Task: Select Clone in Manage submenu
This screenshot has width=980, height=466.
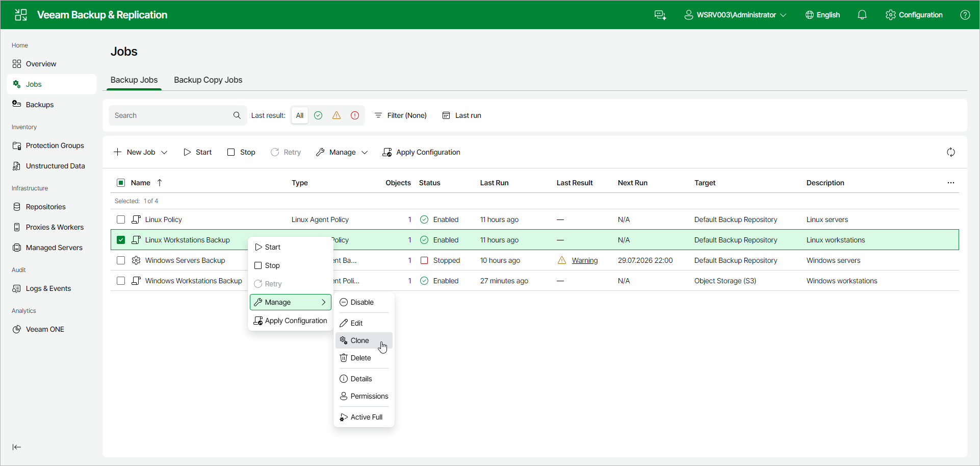Action: click(364, 340)
